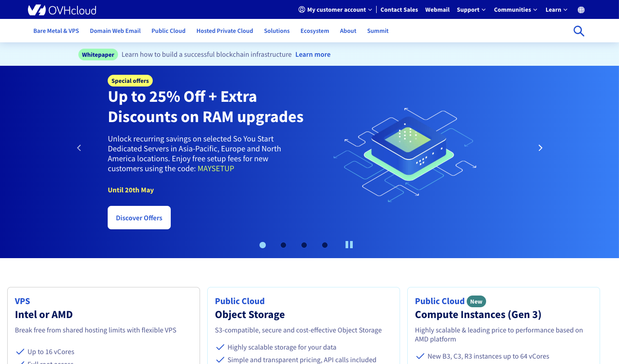Click the Discover Offers button

pos(139,218)
